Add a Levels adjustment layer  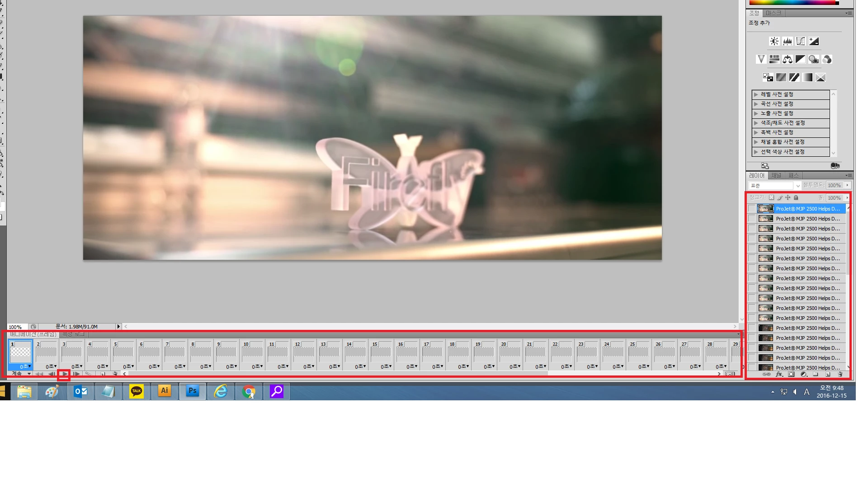(788, 41)
